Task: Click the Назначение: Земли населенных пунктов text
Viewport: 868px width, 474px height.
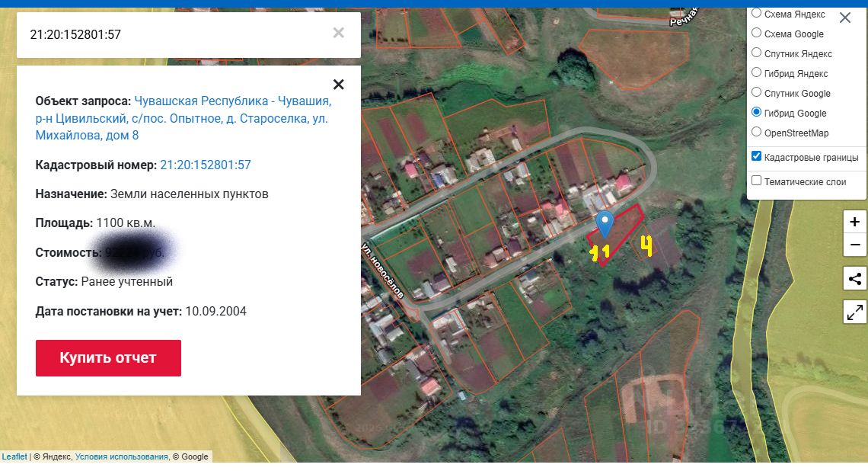Action: pyautogui.click(x=152, y=194)
